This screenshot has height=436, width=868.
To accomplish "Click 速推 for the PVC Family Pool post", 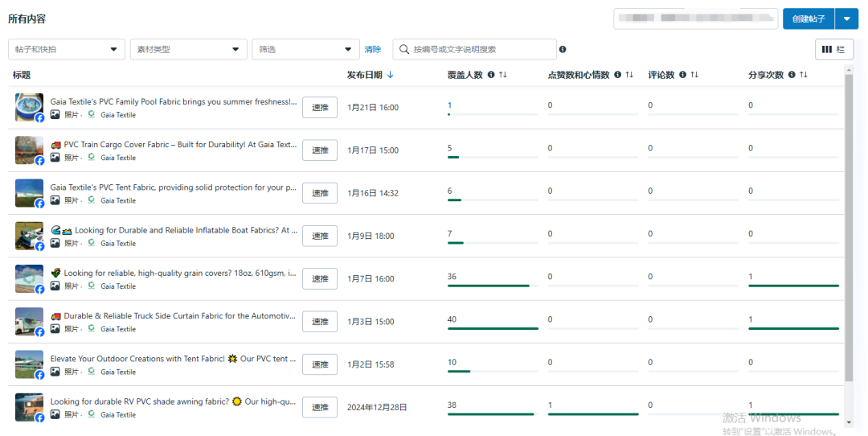I will (x=320, y=107).
